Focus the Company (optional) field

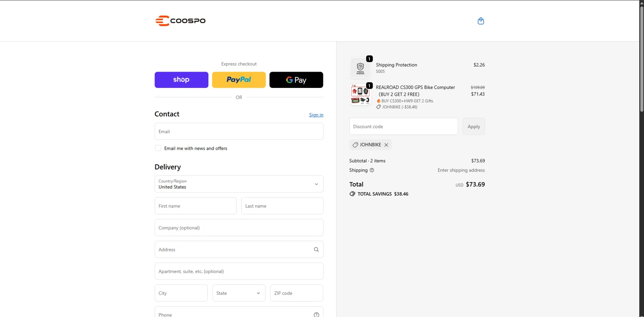coord(239,228)
